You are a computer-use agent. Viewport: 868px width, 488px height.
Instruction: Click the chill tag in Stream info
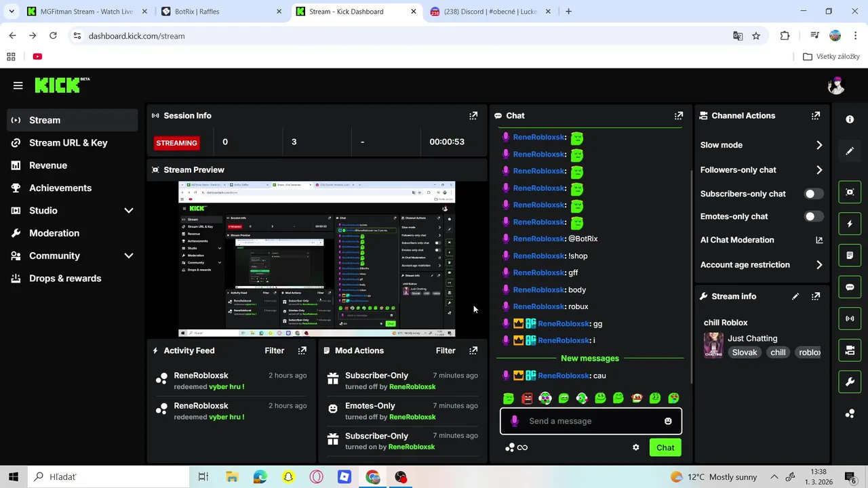pos(778,352)
